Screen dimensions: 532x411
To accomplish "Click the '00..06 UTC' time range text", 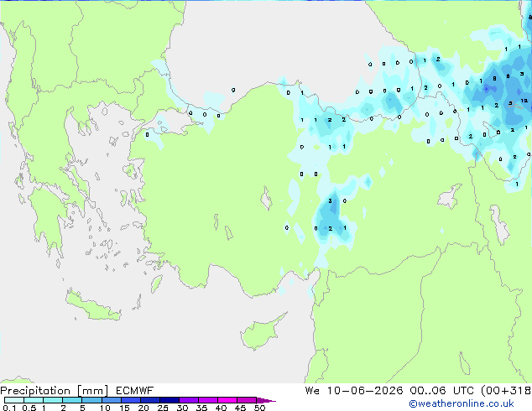I will (442, 391).
